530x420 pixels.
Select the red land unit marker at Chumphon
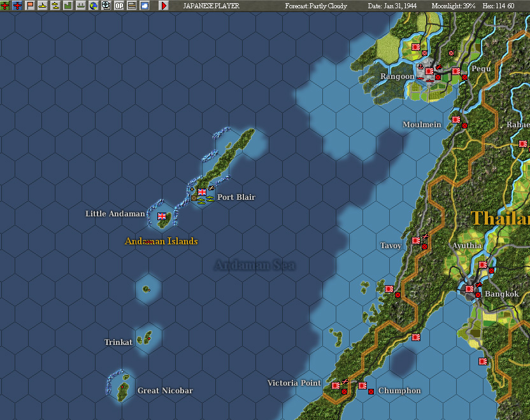coord(371,391)
